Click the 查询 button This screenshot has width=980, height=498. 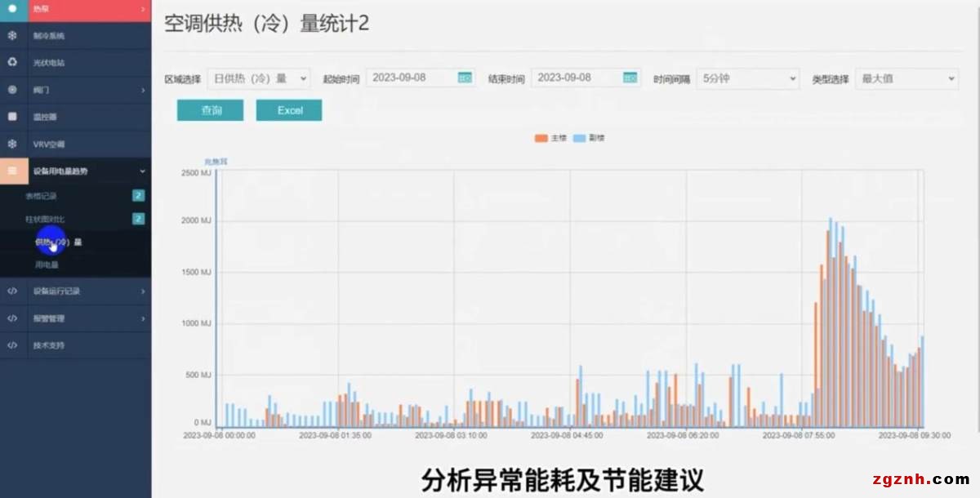tap(210, 111)
